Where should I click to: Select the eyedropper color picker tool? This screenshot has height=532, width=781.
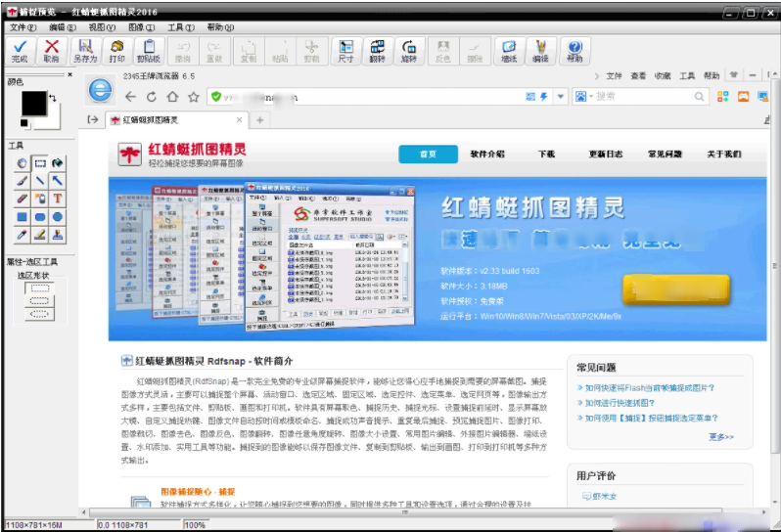(x=22, y=235)
